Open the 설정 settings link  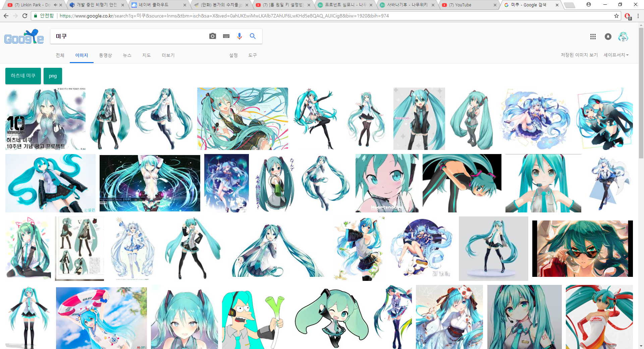click(233, 55)
